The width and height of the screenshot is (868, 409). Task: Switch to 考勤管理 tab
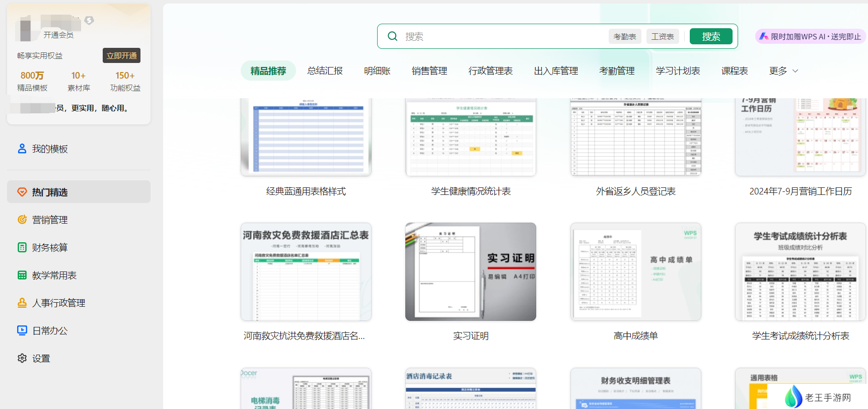(617, 71)
